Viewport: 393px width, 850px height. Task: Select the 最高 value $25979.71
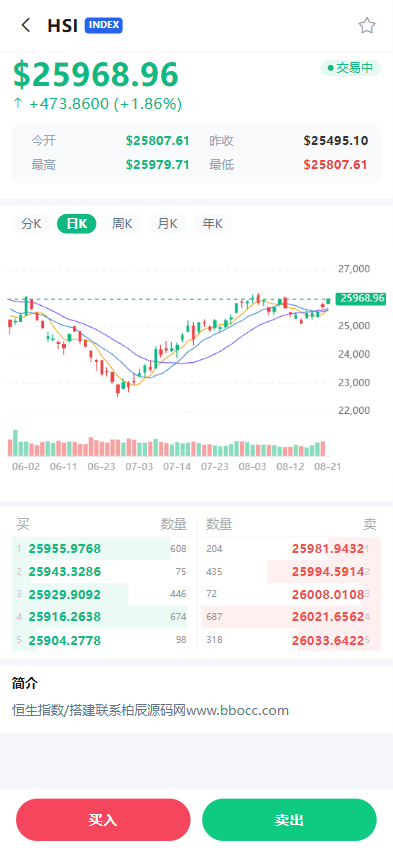point(158,165)
